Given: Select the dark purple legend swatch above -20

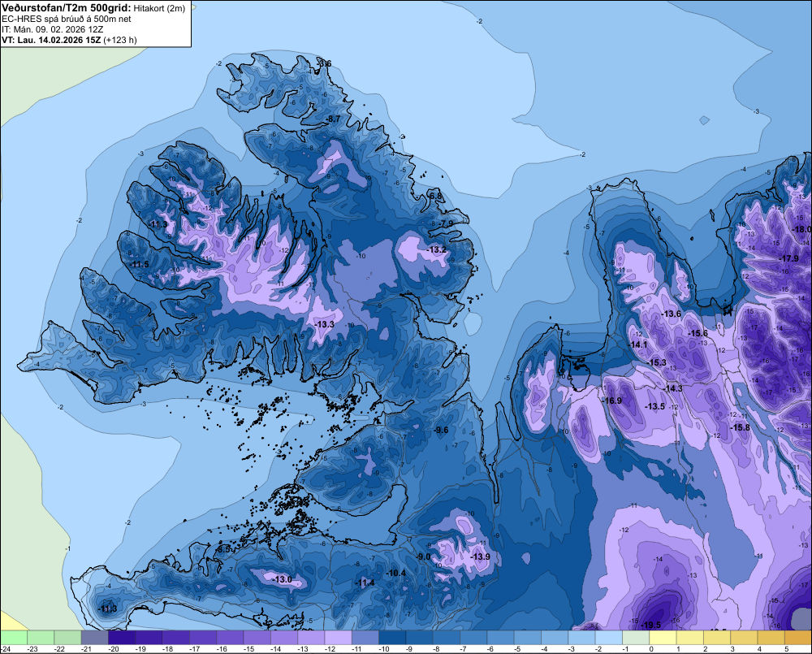Looking at the screenshot, I should (x=122, y=637).
